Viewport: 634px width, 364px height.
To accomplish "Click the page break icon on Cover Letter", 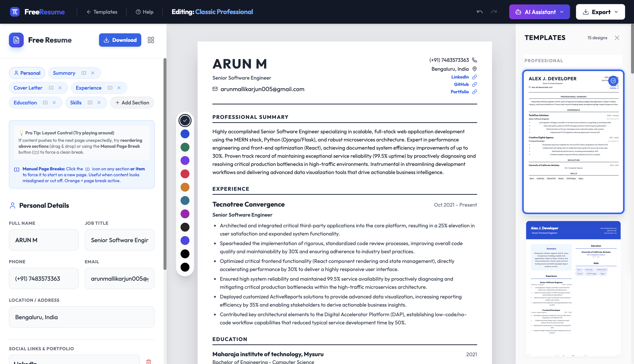I will 51,88.
